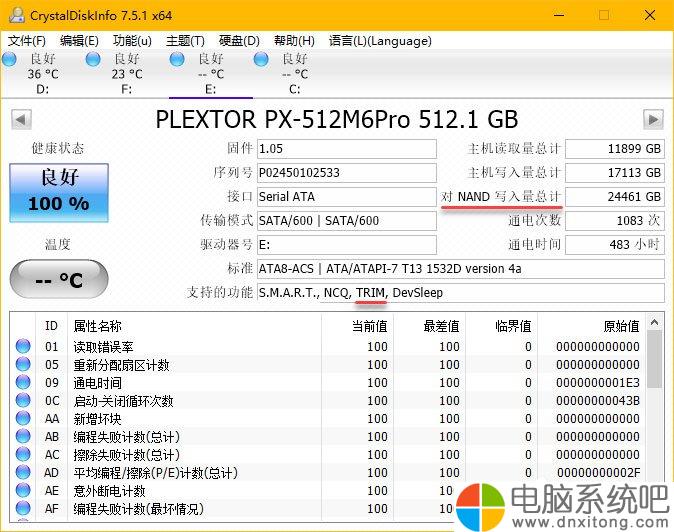Select the 新增坏块 attribute row
The image size is (674, 532).
328,419
